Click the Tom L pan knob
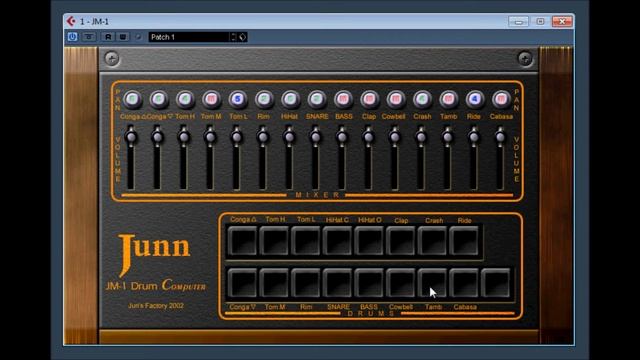Screen dimensions: 640x360 238,99
